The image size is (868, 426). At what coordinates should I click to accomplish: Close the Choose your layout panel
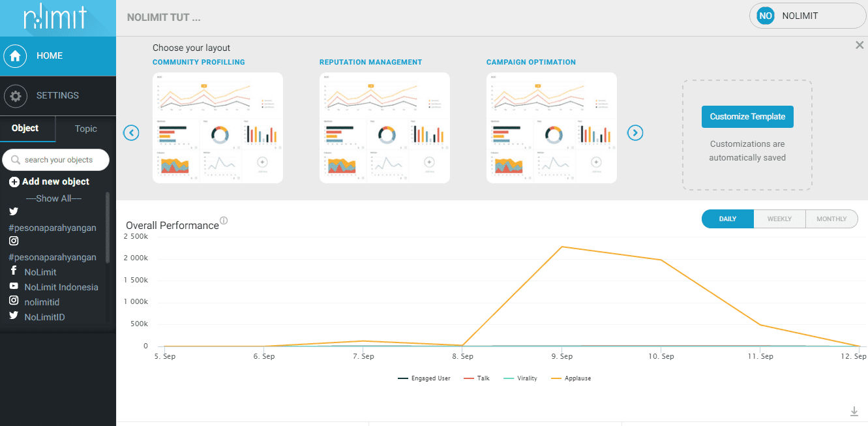tap(860, 45)
